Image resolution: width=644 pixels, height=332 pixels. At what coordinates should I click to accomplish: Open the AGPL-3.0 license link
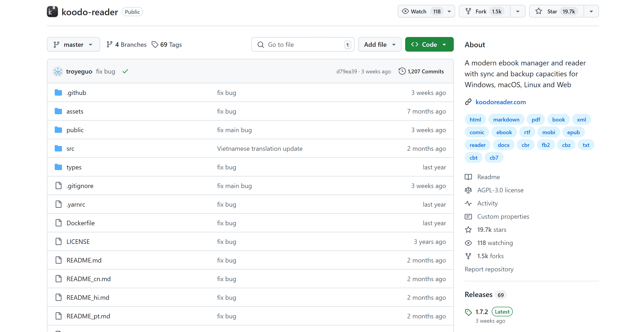pyautogui.click(x=500, y=190)
